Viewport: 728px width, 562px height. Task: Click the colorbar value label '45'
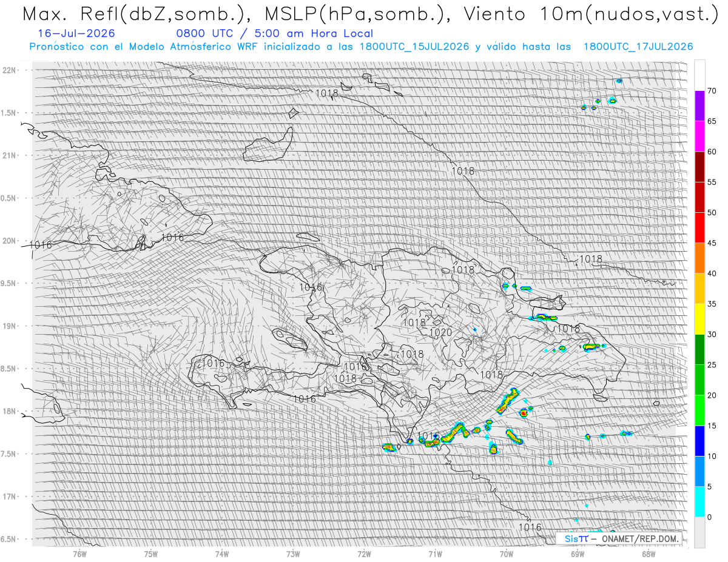(712, 243)
